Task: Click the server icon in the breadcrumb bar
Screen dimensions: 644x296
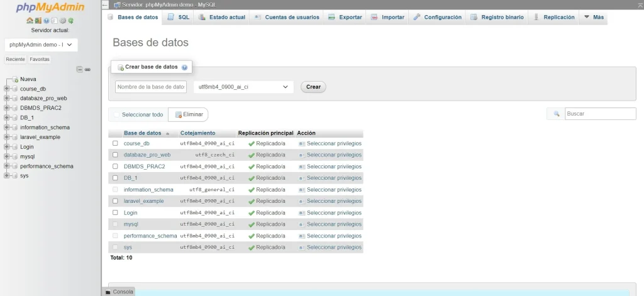Action: [x=117, y=5]
